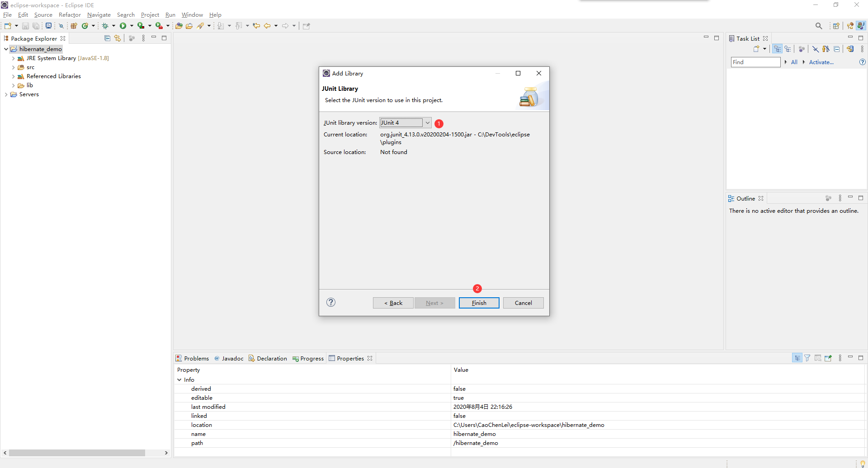Viewport: 868px width, 468px height.
Task: Expand the src folder in Package Explorer
Action: click(14, 67)
